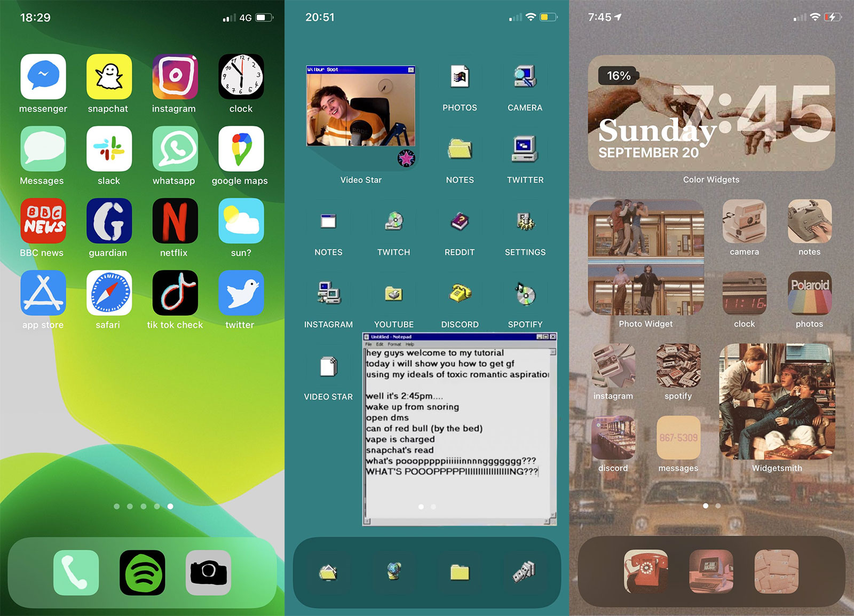
Task: Open the 867-5309 messages icon
Action: click(678, 438)
